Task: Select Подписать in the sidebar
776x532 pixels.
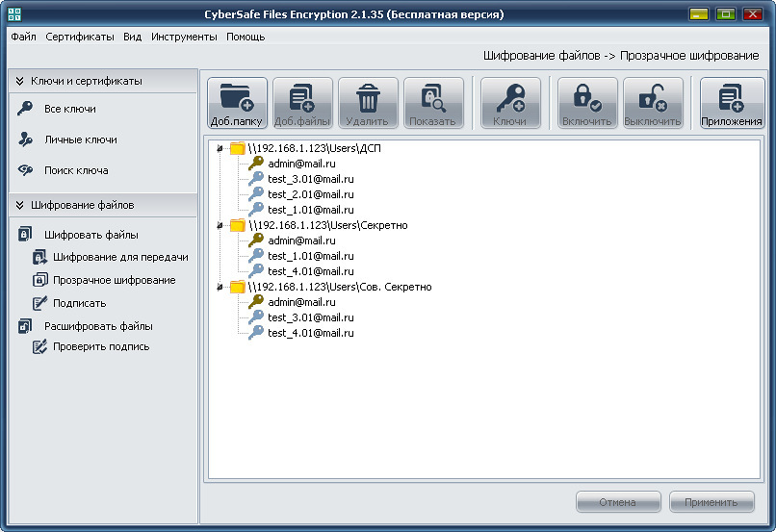Action: point(79,303)
